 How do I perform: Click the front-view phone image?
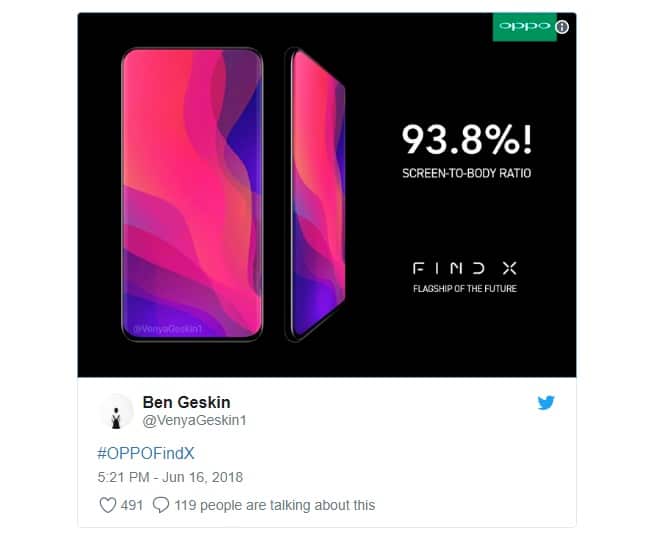(192, 195)
